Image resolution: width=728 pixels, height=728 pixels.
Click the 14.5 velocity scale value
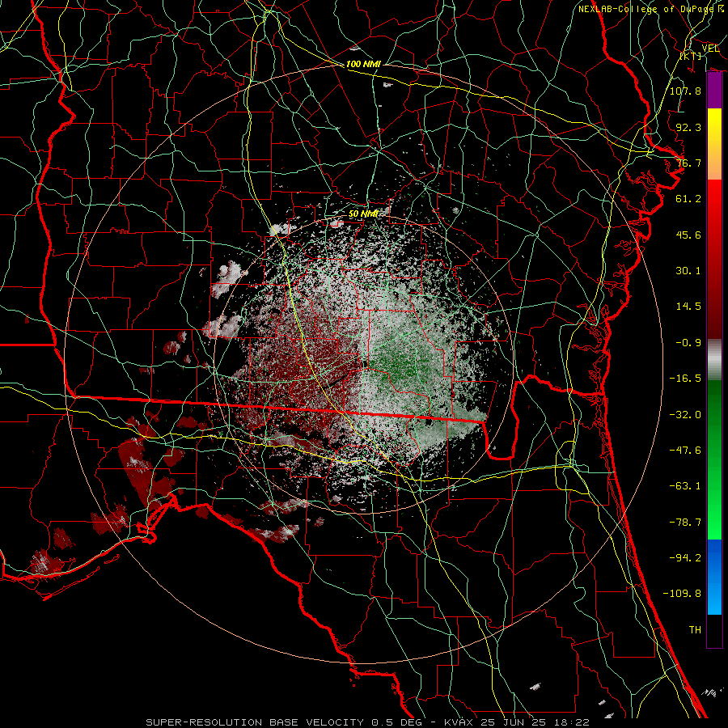[x=688, y=307]
